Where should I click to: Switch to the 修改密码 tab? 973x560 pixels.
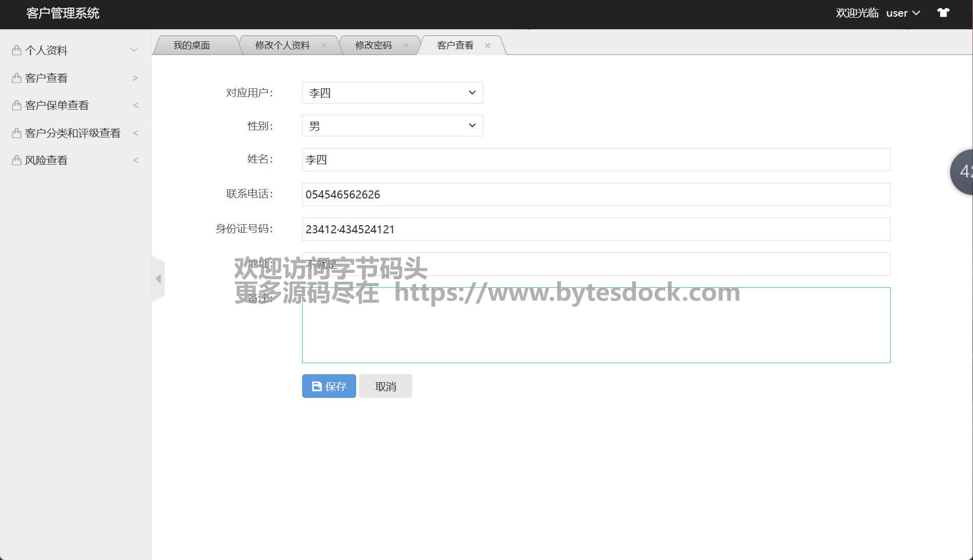(x=373, y=45)
